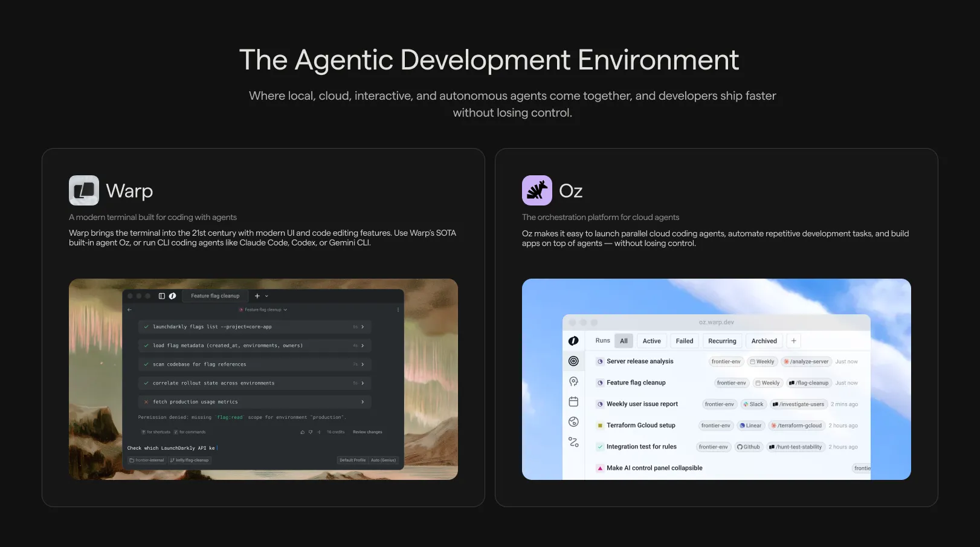Click the Warp card heading text
Screen dimensions: 980x547
pyautogui.click(x=129, y=191)
